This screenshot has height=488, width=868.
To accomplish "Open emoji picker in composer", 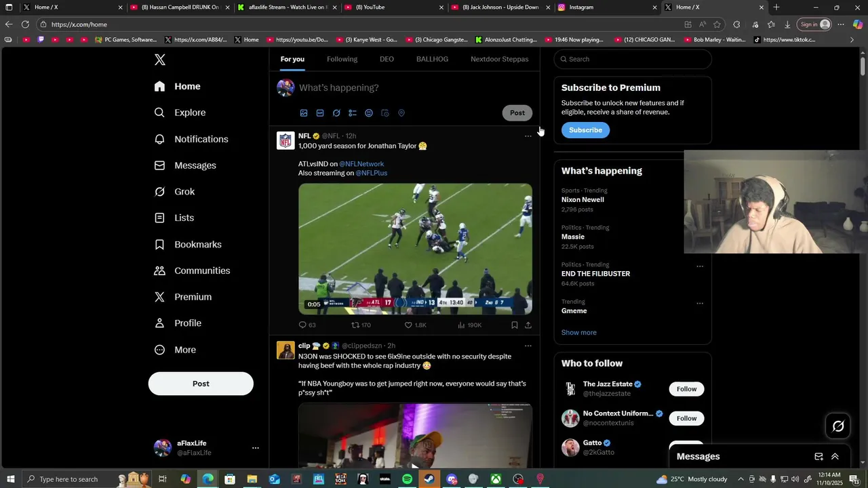I will click(369, 113).
